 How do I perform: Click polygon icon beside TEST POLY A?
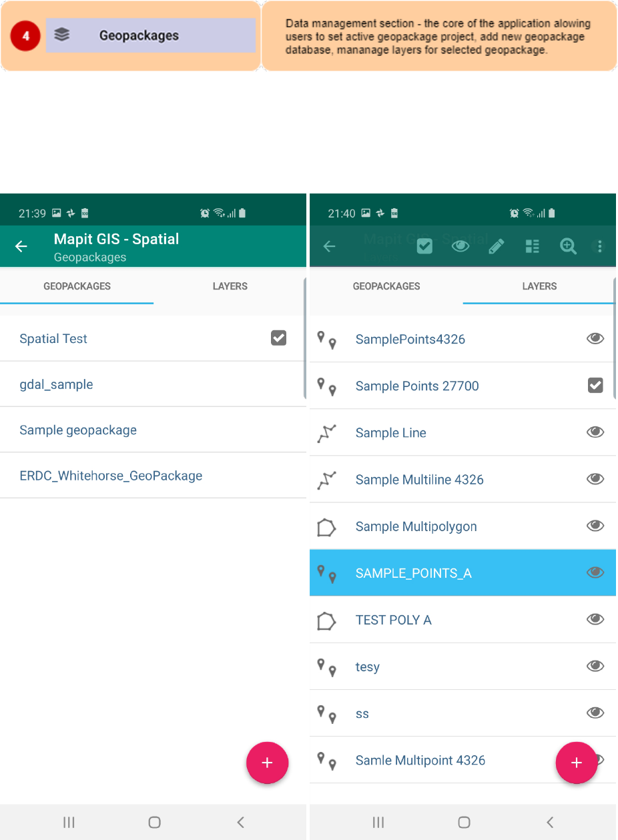(x=326, y=620)
